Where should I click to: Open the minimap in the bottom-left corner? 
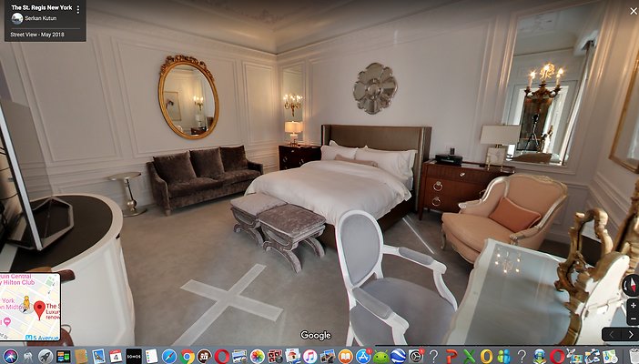(30, 308)
